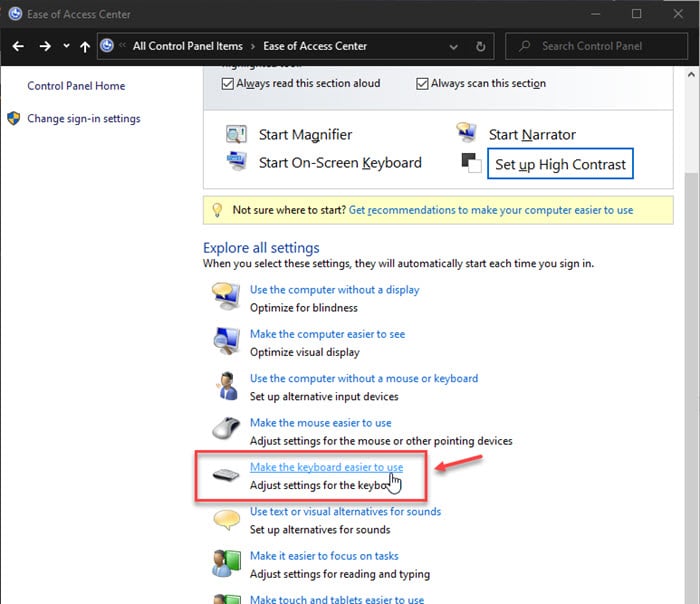Click the vertical scrollbar up arrow
This screenshot has width=700, height=604.
point(692,75)
